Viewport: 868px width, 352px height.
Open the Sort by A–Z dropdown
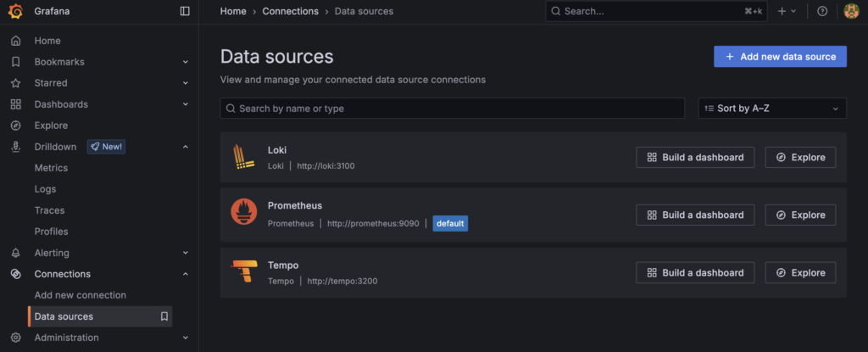(x=771, y=109)
